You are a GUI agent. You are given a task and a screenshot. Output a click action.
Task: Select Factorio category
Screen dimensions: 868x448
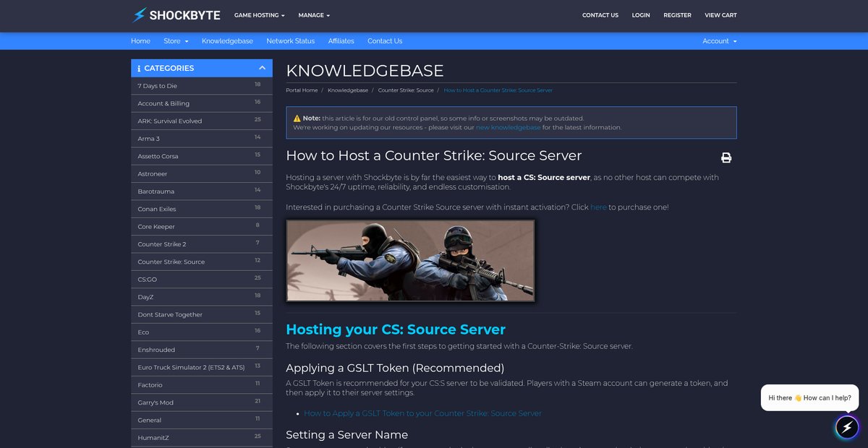[202, 384]
